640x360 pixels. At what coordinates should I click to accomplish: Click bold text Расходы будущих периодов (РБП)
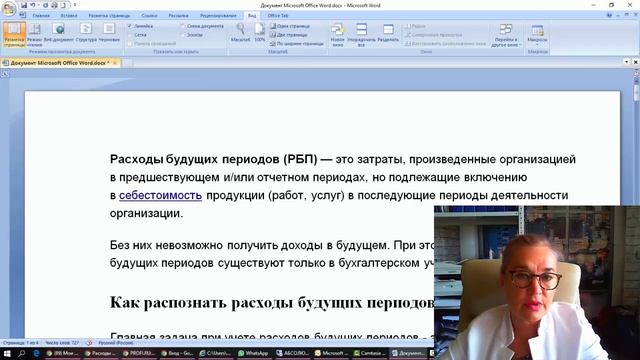tap(213, 159)
